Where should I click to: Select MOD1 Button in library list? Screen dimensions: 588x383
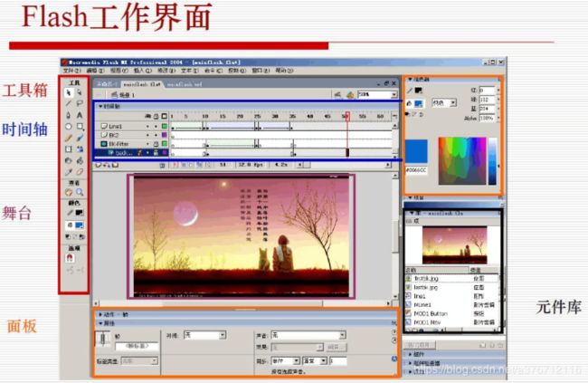tap(431, 313)
